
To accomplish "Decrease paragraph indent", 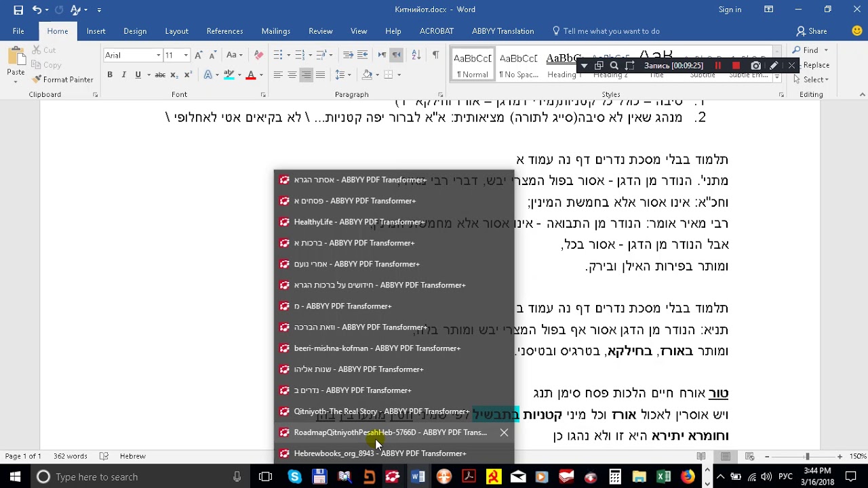I will [348, 55].
